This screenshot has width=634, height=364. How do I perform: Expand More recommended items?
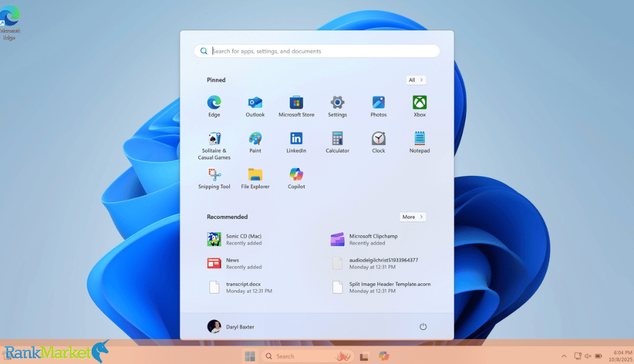413,217
